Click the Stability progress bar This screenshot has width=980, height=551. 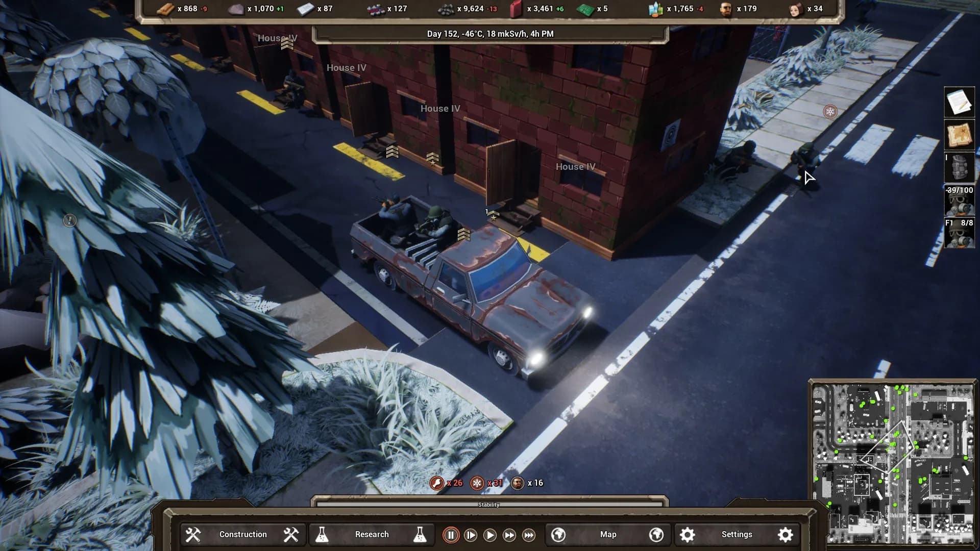point(489,504)
